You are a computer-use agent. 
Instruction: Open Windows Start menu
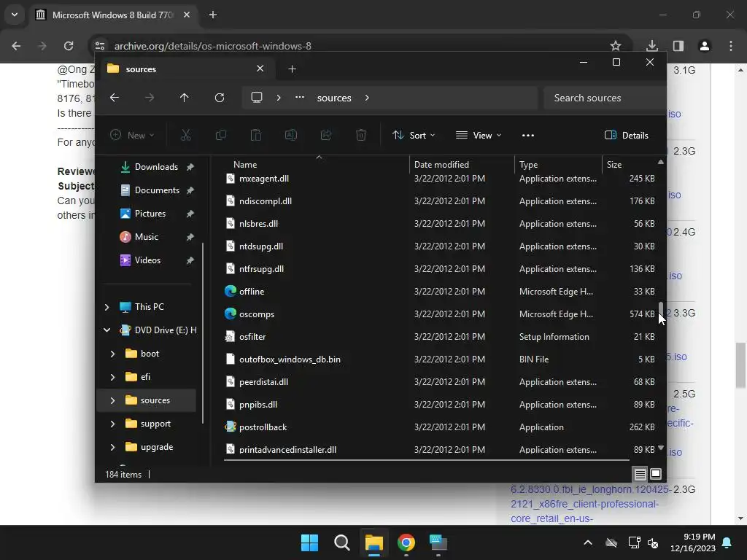click(x=309, y=542)
